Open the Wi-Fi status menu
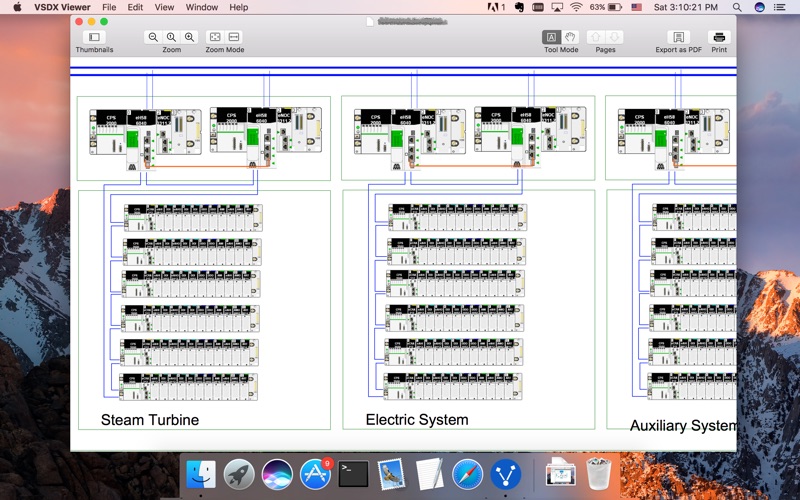This screenshot has height=500, width=800. [576, 7]
